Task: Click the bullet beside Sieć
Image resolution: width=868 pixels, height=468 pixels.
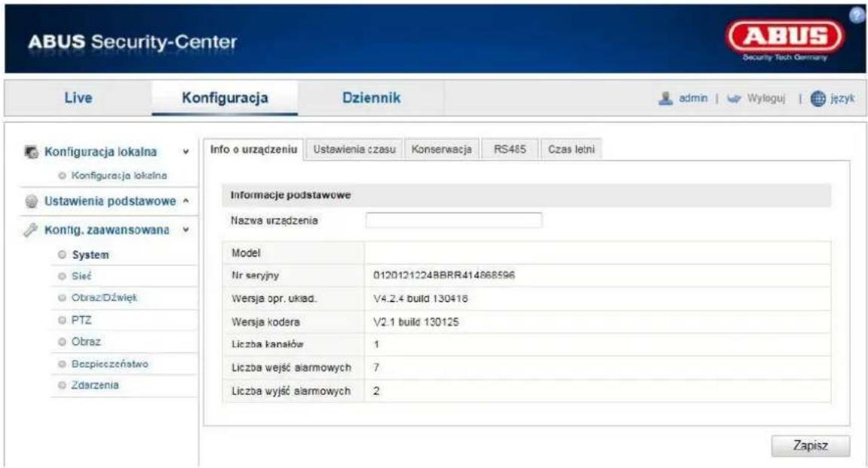Action: [x=62, y=276]
